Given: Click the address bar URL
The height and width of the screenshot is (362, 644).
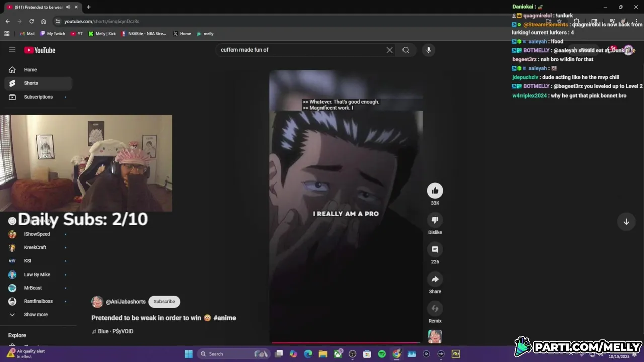Looking at the screenshot, I should tap(102, 21).
